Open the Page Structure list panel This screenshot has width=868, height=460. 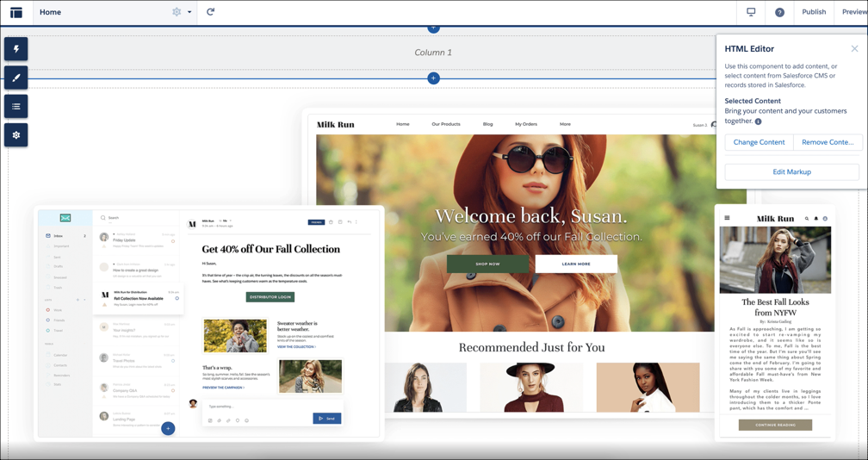[15, 106]
